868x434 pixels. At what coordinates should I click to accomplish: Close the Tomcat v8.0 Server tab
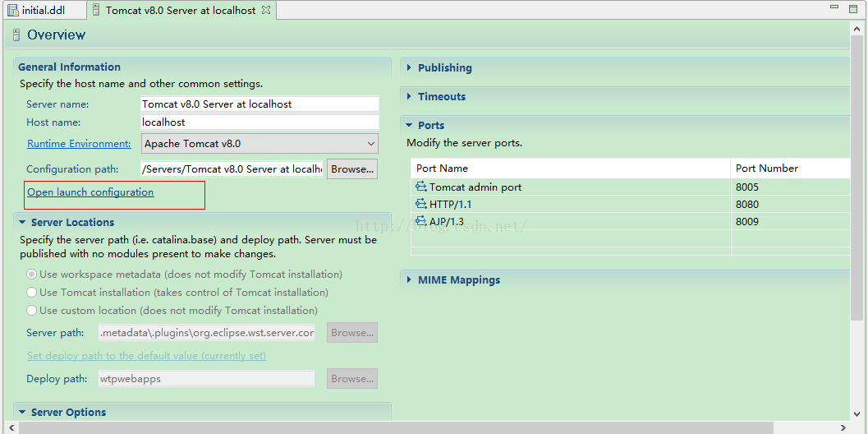point(266,10)
